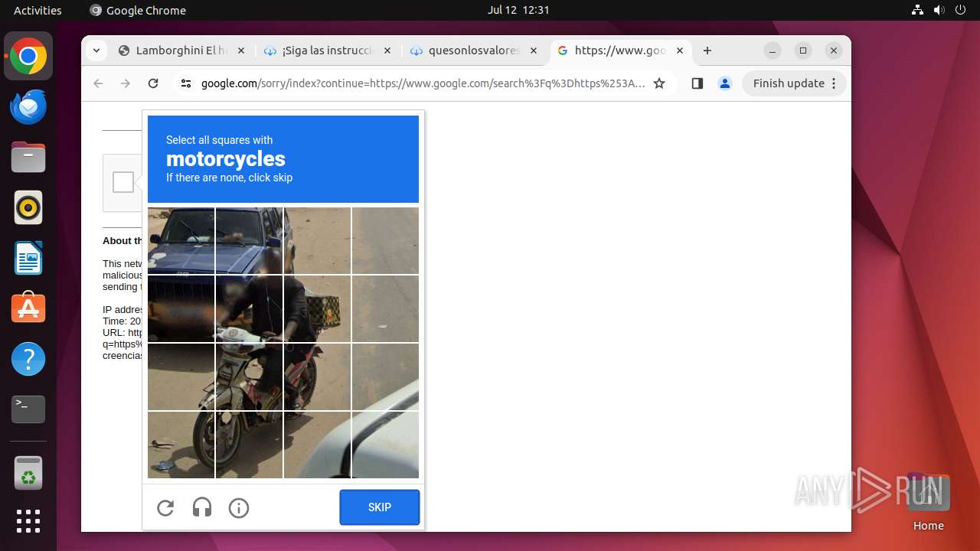Open Trash from dock
Screen dimensions: 980x551
coord(28,474)
